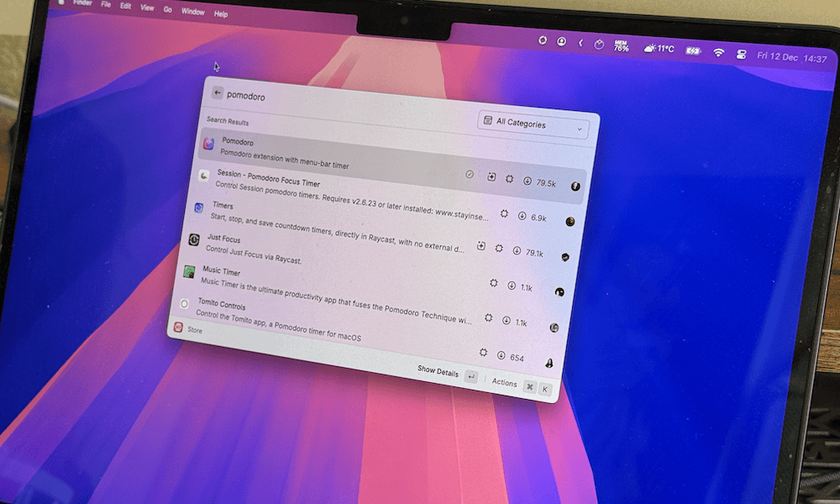This screenshot has height=504, width=840.
Task: Click the commands gear icon beside 6.9k downloads
Action: point(504,213)
